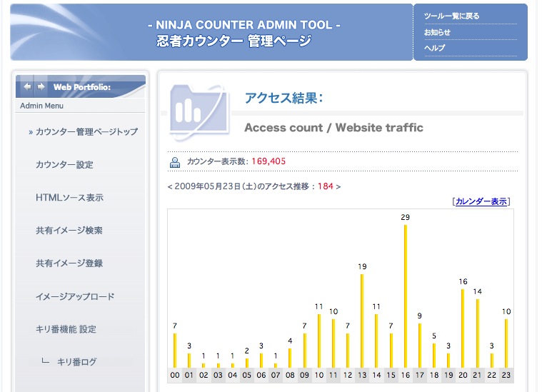Click the previous day < arrow before 2009年05月23日

click(170, 186)
